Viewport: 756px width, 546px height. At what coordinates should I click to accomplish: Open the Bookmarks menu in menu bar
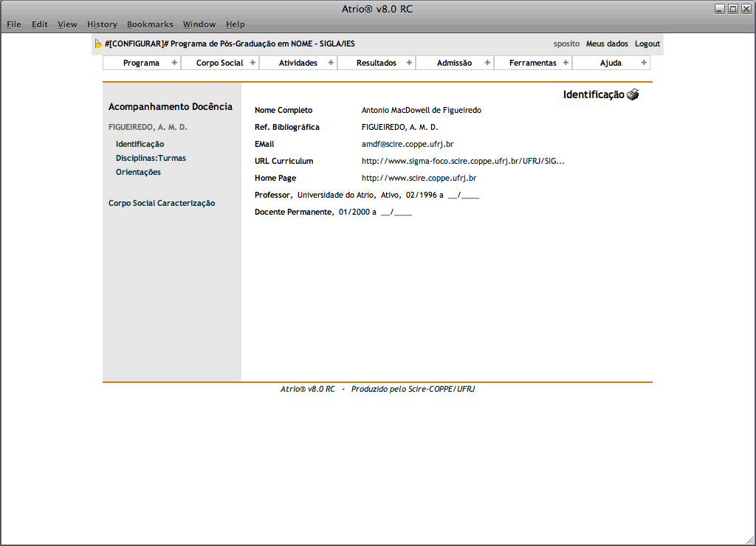(150, 24)
